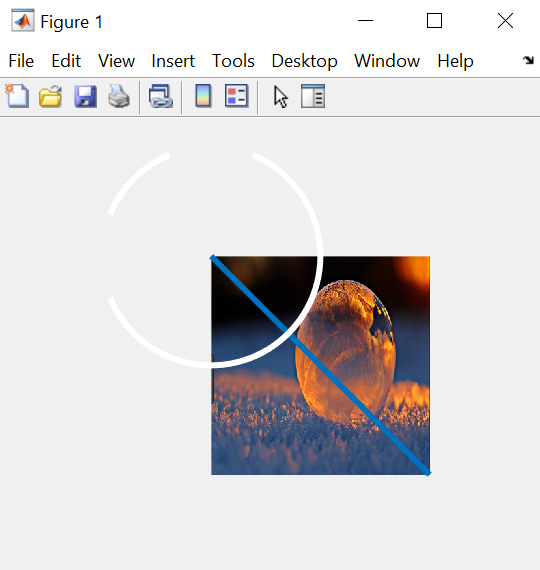Screen dimensions: 540x570
Task: Open the Property Inspector toolbar icon
Action: 313,96
